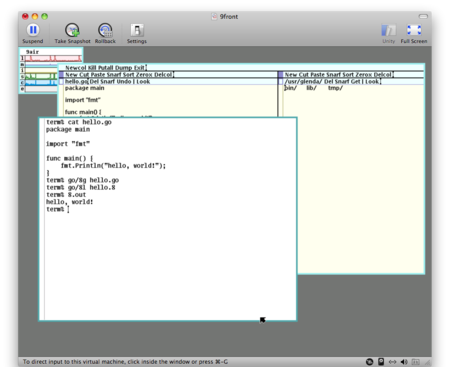The image size is (450, 367).
Task: Click Kill in acme's top tag
Action: point(92,68)
